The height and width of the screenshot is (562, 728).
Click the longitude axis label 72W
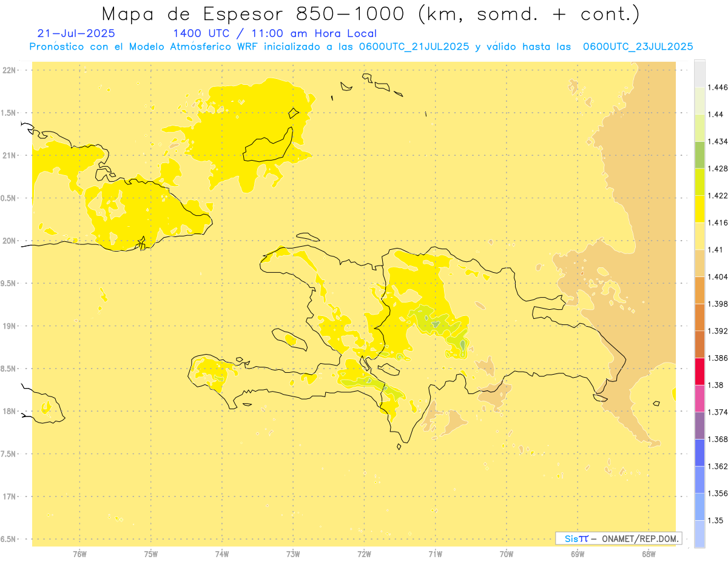tap(364, 554)
